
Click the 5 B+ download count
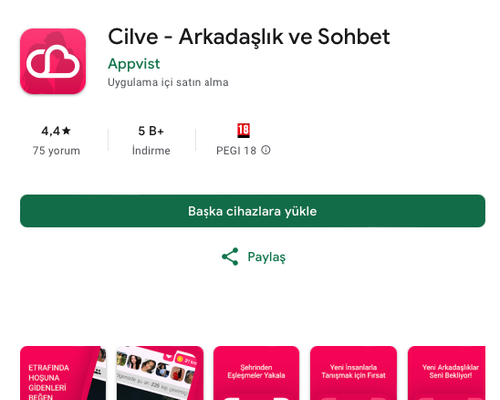click(151, 131)
